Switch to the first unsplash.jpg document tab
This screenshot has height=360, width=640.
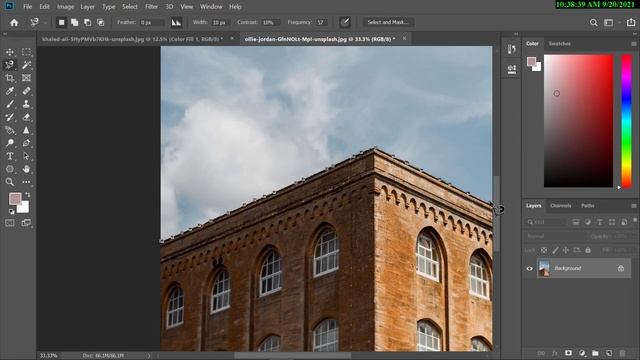coord(133,39)
